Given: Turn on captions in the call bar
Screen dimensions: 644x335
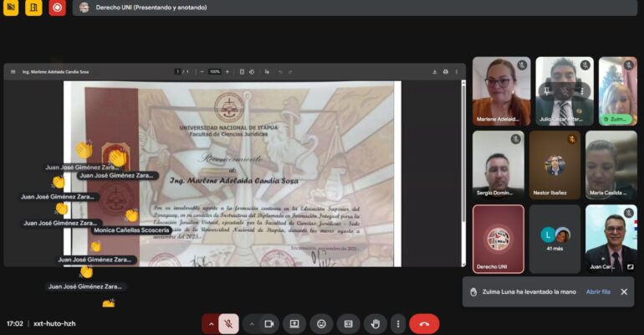Looking at the screenshot, I should [x=348, y=324].
